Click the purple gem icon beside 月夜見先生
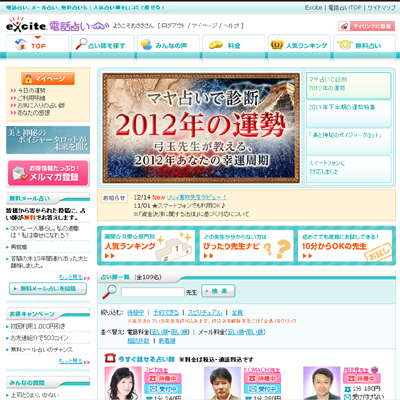This screenshot has width=400, height=400. [374, 370]
